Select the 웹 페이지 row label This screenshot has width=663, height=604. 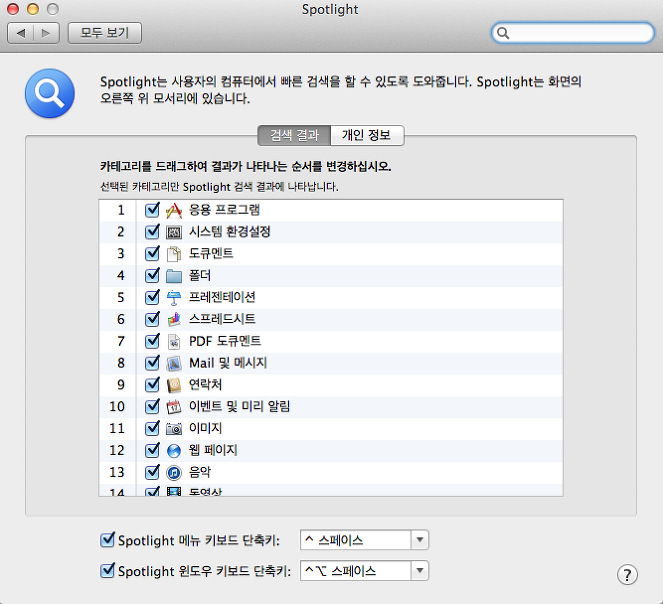click(213, 450)
